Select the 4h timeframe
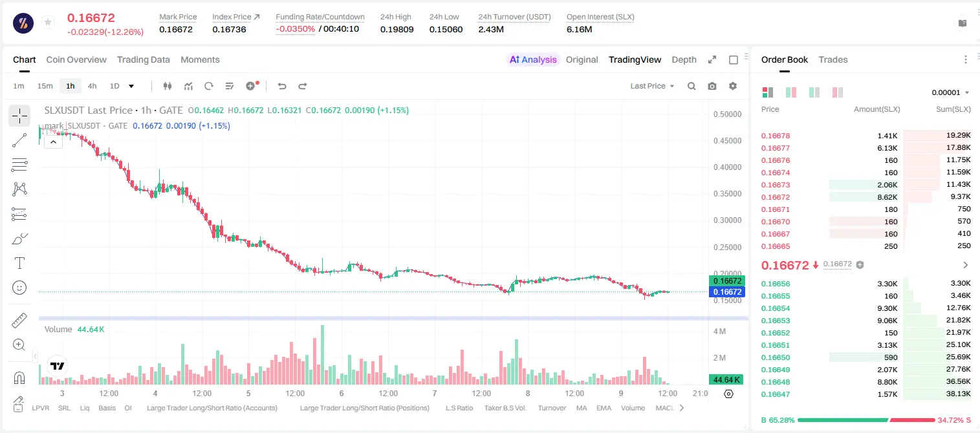Viewport: 980px width, 433px height. (93, 86)
